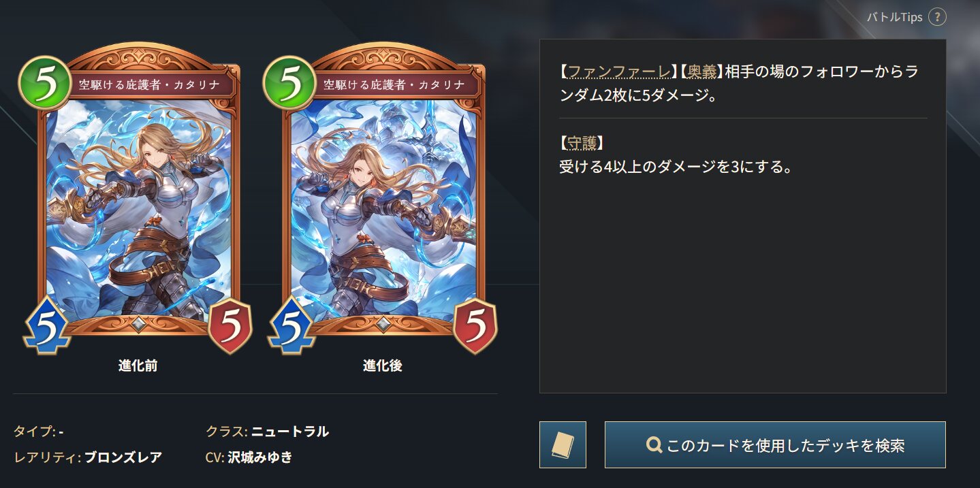Click the 進化前 caption label
This screenshot has height=488, width=980.
coord(138,365)
